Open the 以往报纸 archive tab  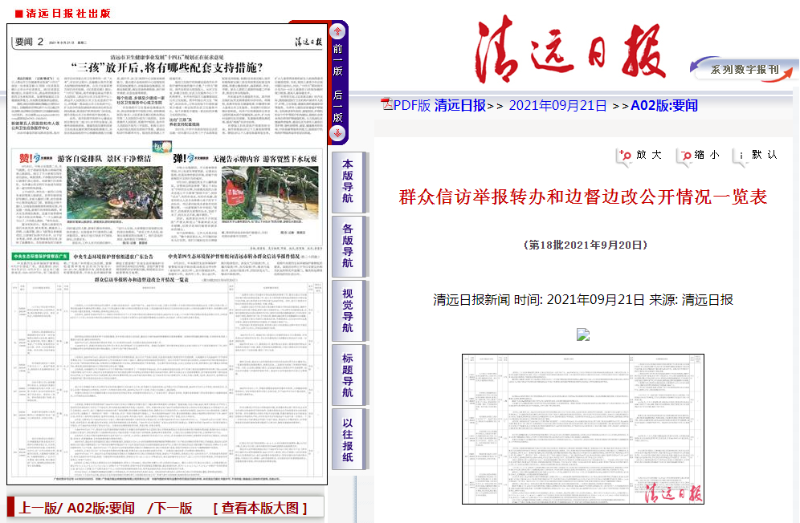[348, 439]
